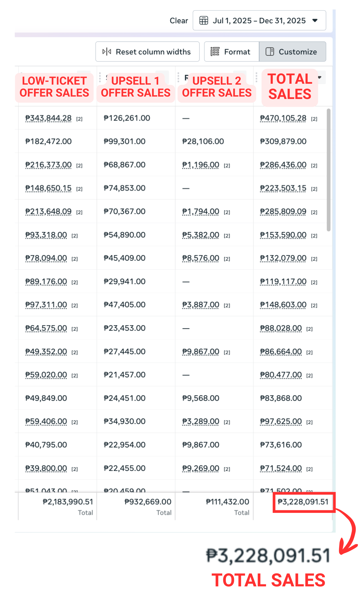Select boxed ₱3,228,091.51 total in table footer

click(303, 502)
